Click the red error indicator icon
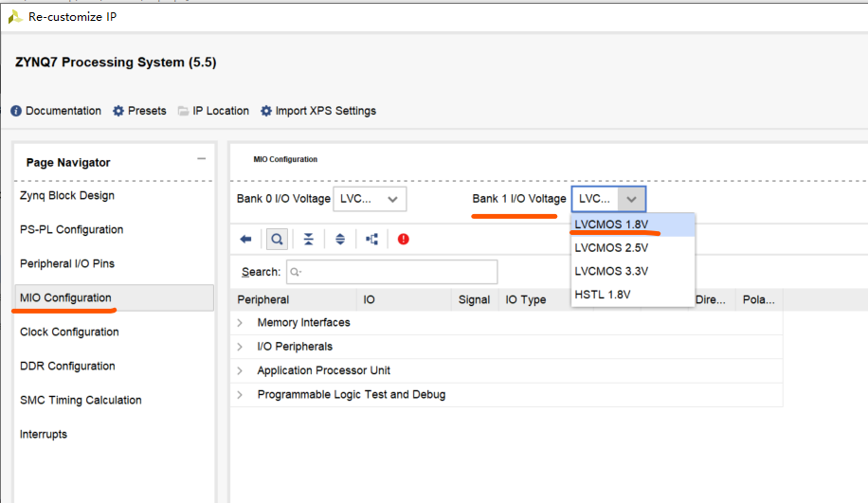 tap(404, 240)
